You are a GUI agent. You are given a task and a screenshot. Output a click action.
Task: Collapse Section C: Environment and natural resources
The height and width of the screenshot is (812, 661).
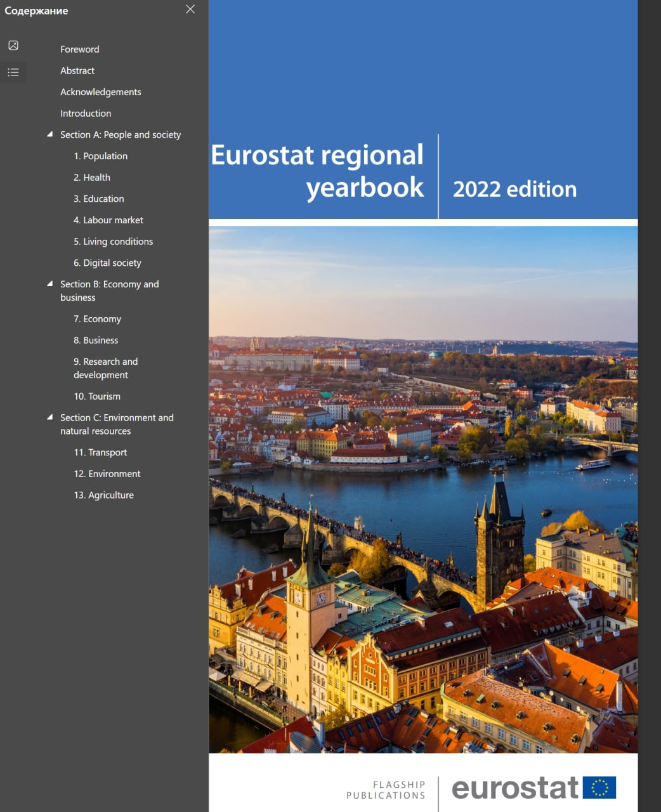click(x=50, y=417)
